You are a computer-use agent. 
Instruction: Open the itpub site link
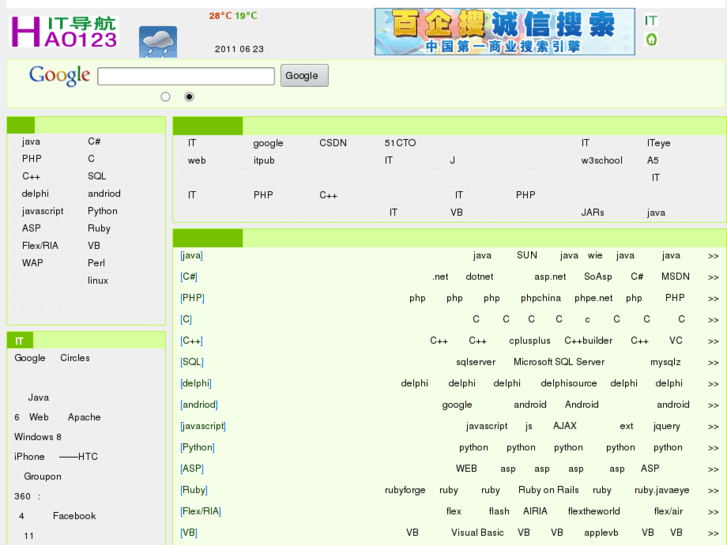pyautogui.click(x=264, y=160)
